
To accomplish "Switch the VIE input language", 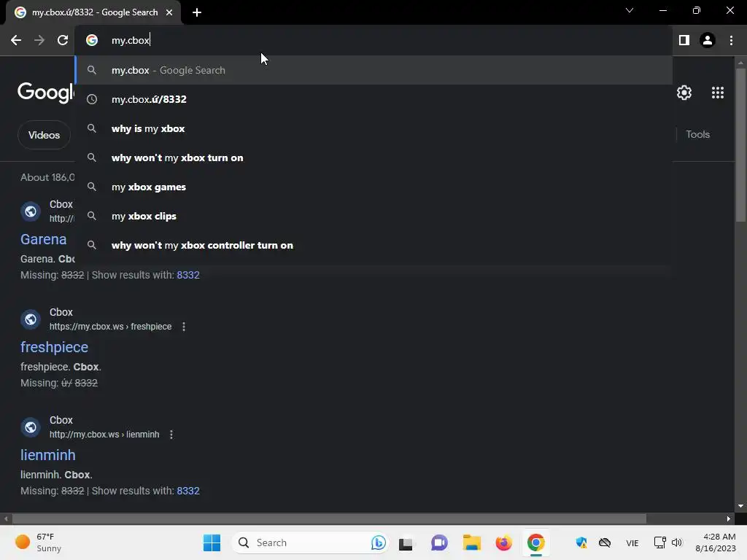I will (632, 542).
